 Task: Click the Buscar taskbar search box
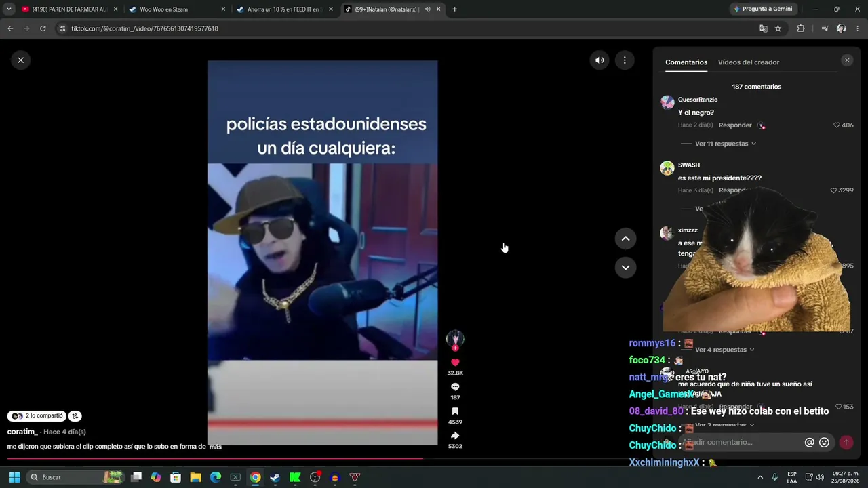(x=76, y=477)
